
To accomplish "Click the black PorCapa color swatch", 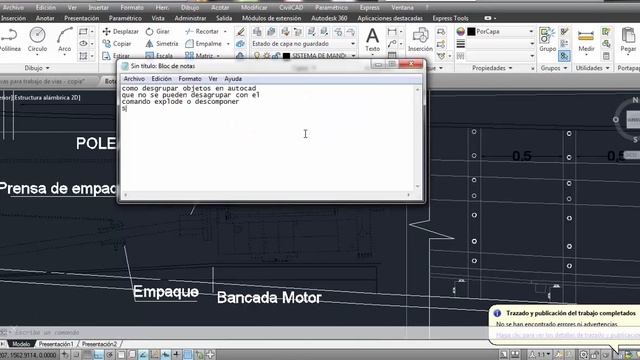I will (471, 31).
